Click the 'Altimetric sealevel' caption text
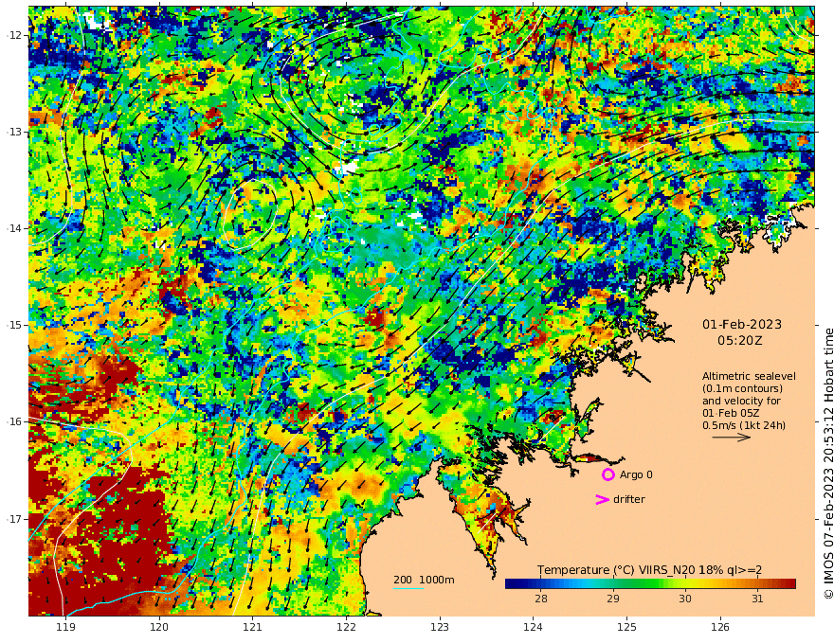Viewport: 834px width, 644px height. pyautogui.click(x=749, y=376)
